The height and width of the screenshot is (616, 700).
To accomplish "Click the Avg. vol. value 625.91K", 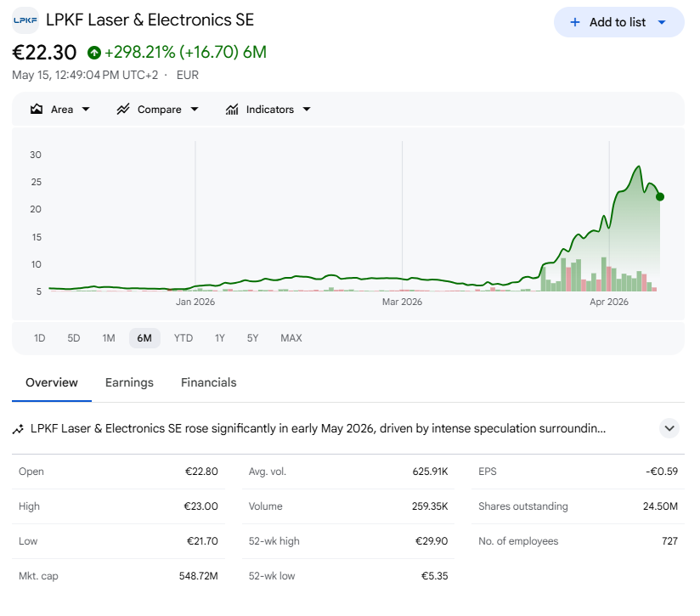I will [430, 472].
